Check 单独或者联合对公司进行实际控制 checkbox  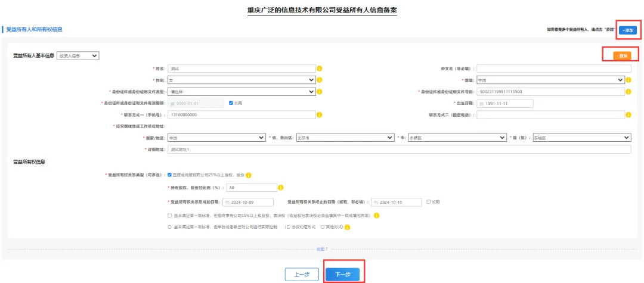pos(169,226)
